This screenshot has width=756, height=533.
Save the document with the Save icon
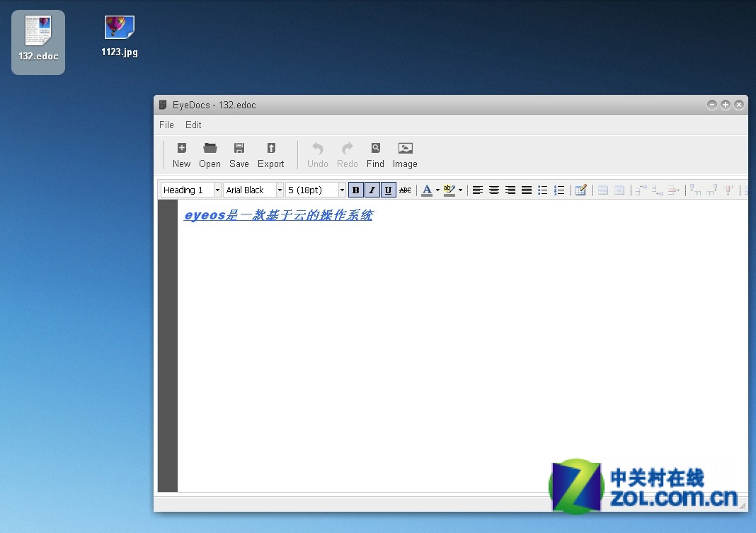click(x=239, y=148)
